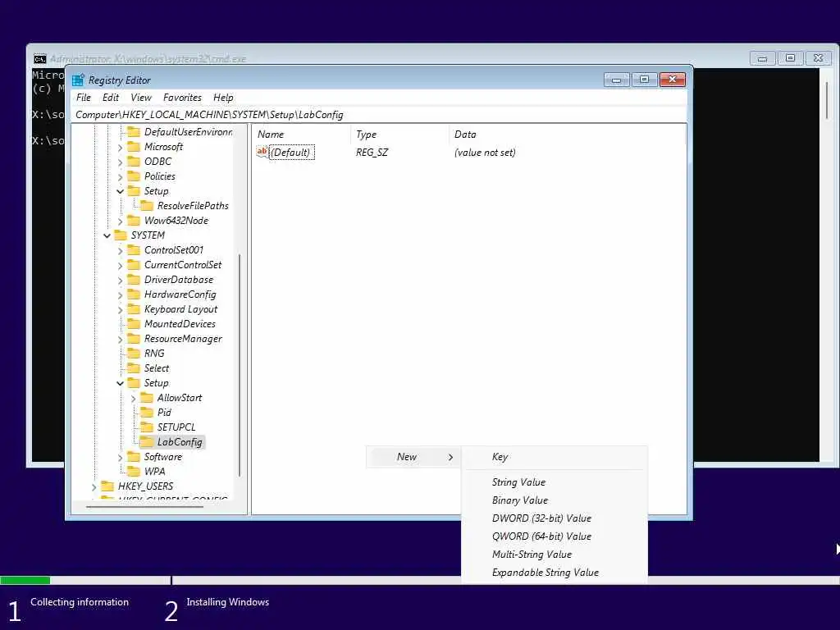Click the LabConfig folder icon
This screenshot has width=840, height=630.
[x=147, y=442]
